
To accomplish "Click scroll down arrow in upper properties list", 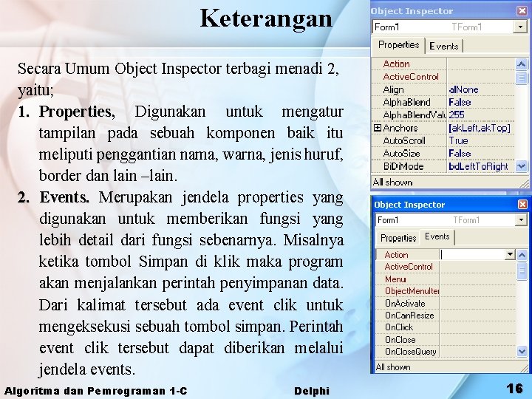I will click(522, 166).
